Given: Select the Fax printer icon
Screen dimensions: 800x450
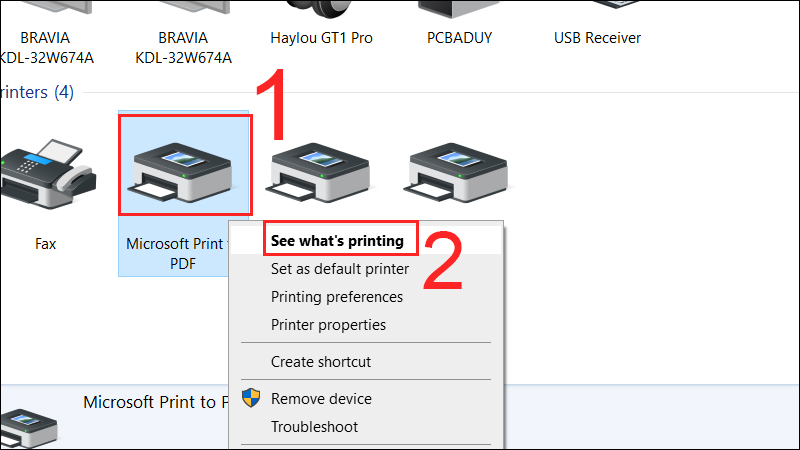Looking at the screenshot, I should tap(48, 173).
